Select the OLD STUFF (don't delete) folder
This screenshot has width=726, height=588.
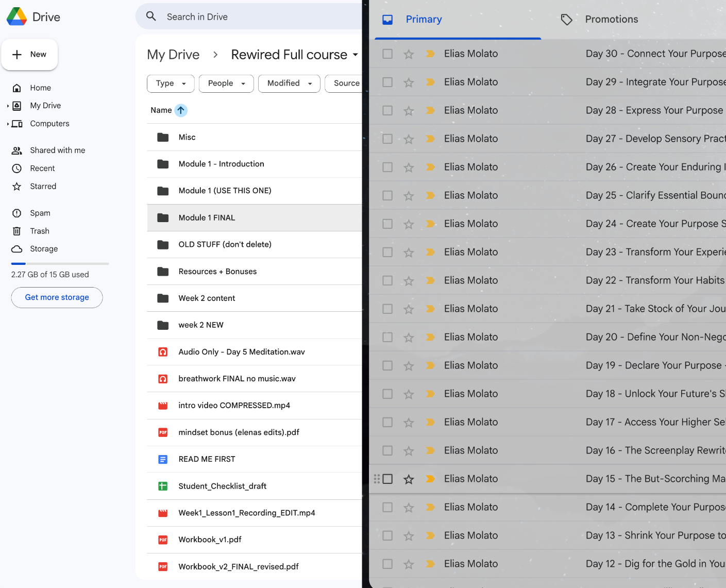click(x=255, y=244)
